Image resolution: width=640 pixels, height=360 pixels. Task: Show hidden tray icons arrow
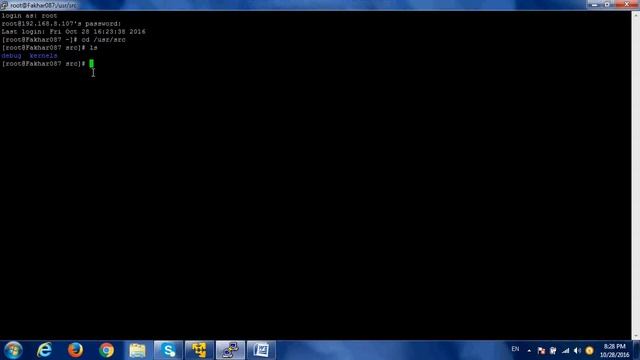(x=529, y=351)
